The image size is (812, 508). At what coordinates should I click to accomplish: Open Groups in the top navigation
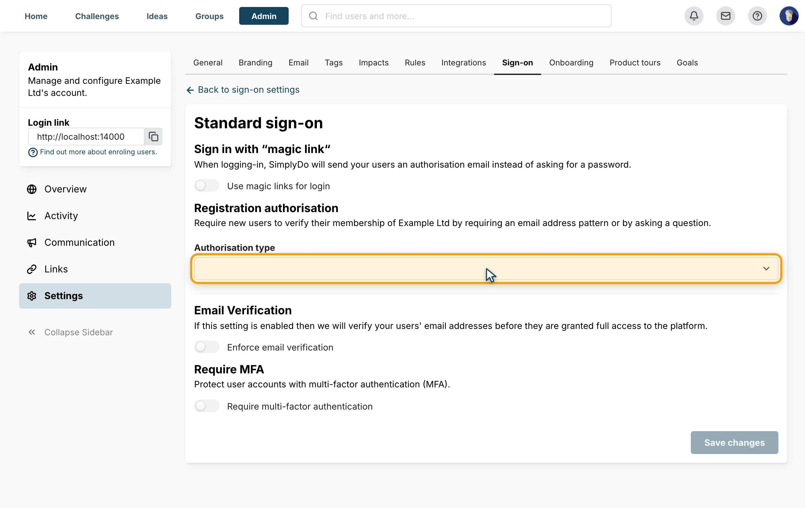(209, 16)
